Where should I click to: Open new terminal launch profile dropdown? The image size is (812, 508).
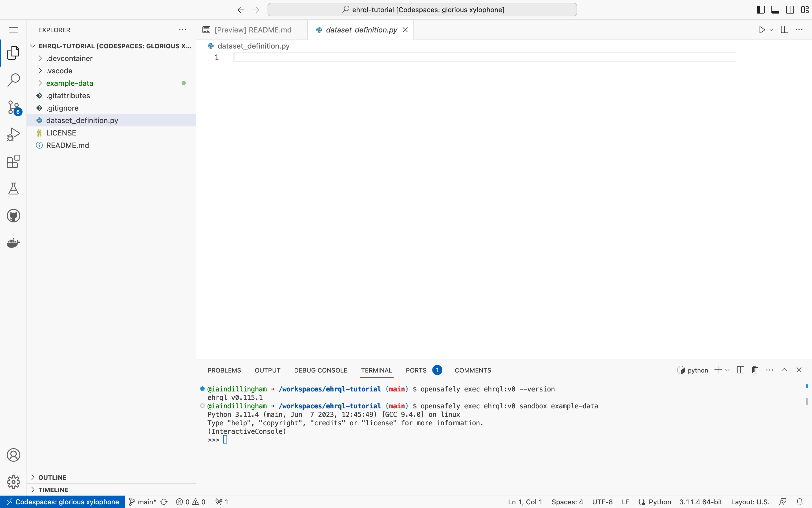pos(727,370)
